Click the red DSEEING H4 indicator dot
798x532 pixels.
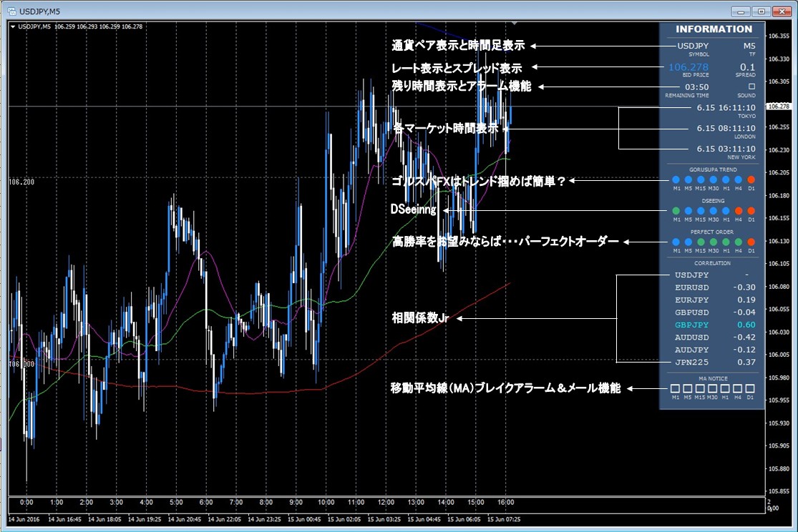coord(738,210)
